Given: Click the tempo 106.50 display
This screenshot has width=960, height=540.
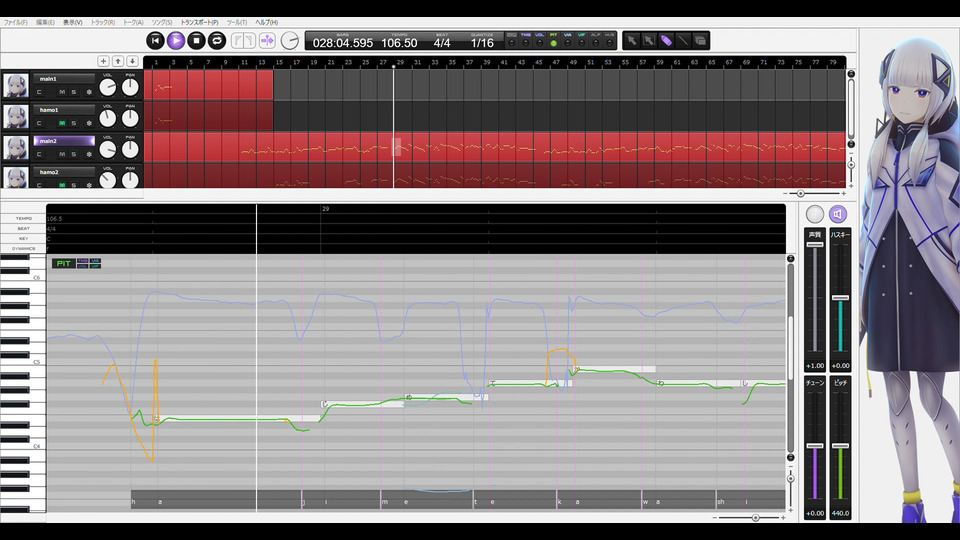Looking at the screenshot, I should click(x=399, y=41).
